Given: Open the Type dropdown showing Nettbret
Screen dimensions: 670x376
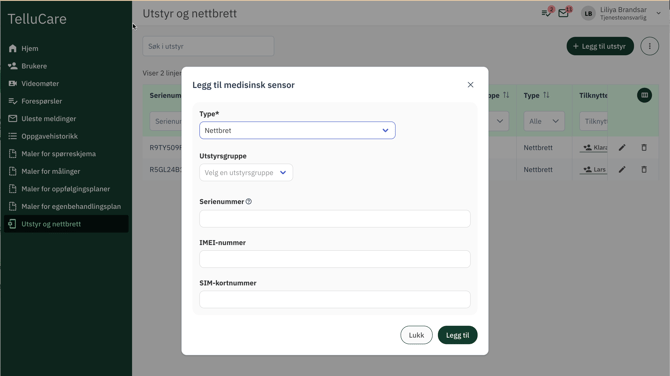Looking at the screenshot, I should 297,130.
